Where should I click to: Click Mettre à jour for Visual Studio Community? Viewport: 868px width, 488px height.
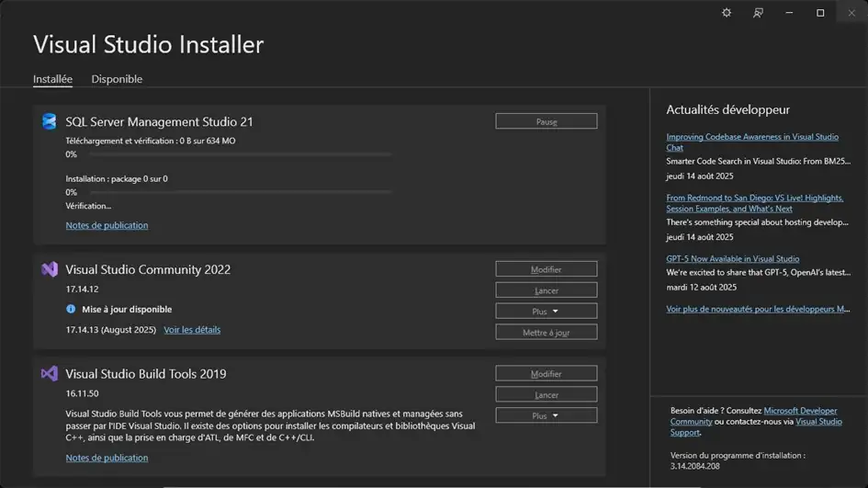[x=547, y=333]
